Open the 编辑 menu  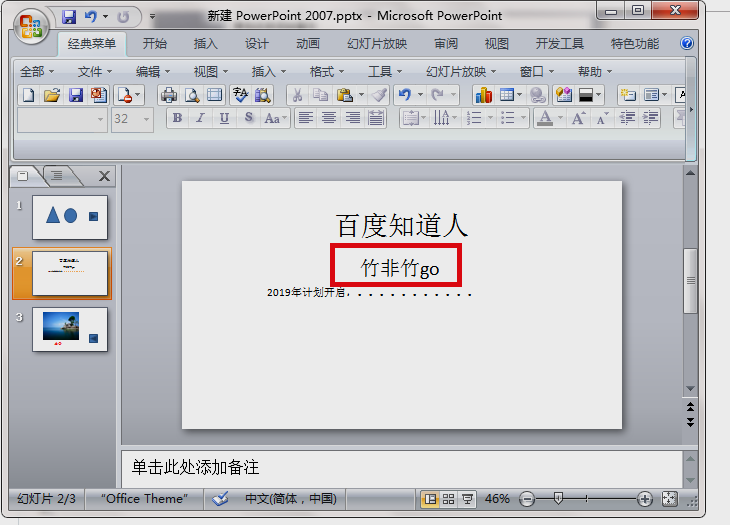pyautogui.click(x=153, y=72)
